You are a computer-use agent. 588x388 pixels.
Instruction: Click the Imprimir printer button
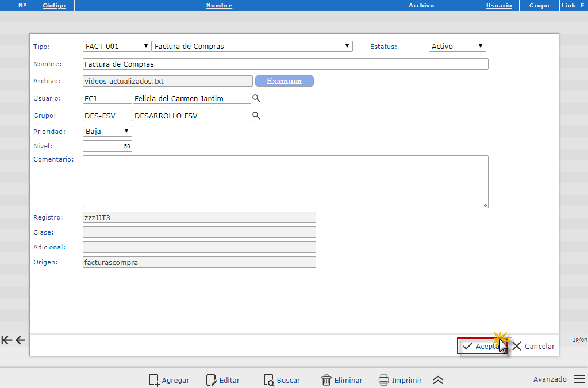(401, 380)
